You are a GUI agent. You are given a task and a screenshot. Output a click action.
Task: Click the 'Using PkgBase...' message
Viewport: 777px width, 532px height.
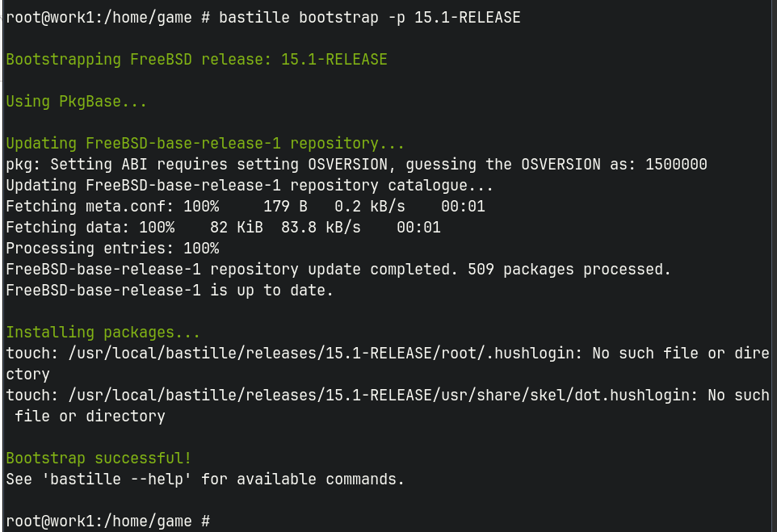click(x=76, y=102)
